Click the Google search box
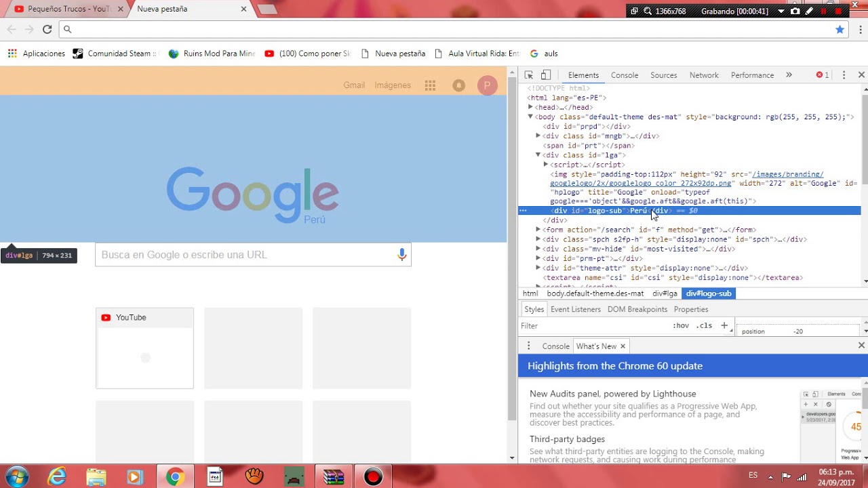This screenshot has height=488, width=868. pos(253,255)
